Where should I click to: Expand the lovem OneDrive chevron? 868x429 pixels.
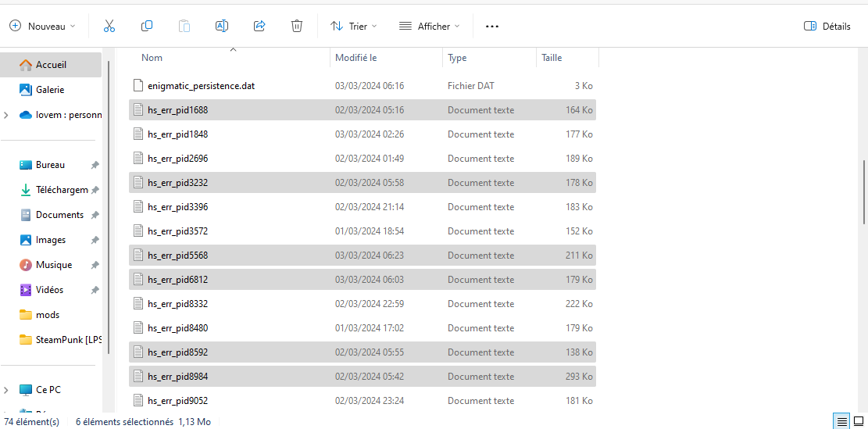[6, 115]
